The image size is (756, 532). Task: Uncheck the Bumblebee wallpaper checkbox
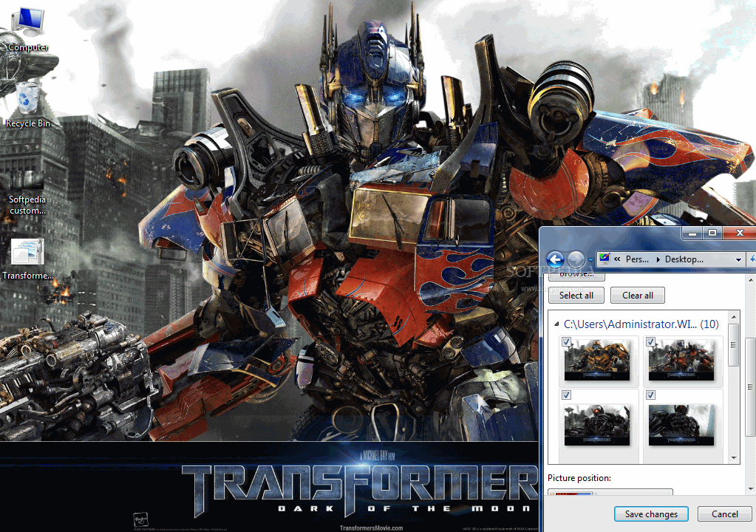coord(567,341)
